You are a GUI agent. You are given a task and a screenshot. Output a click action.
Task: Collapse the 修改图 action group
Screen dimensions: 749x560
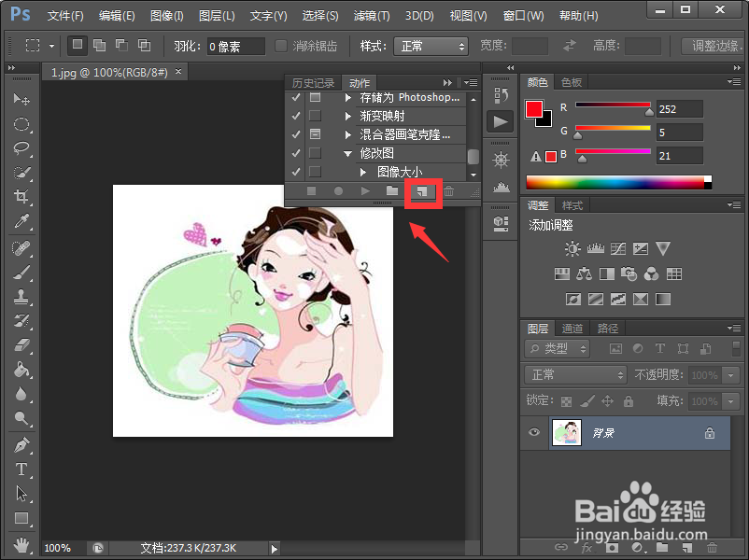click(347, 152)
